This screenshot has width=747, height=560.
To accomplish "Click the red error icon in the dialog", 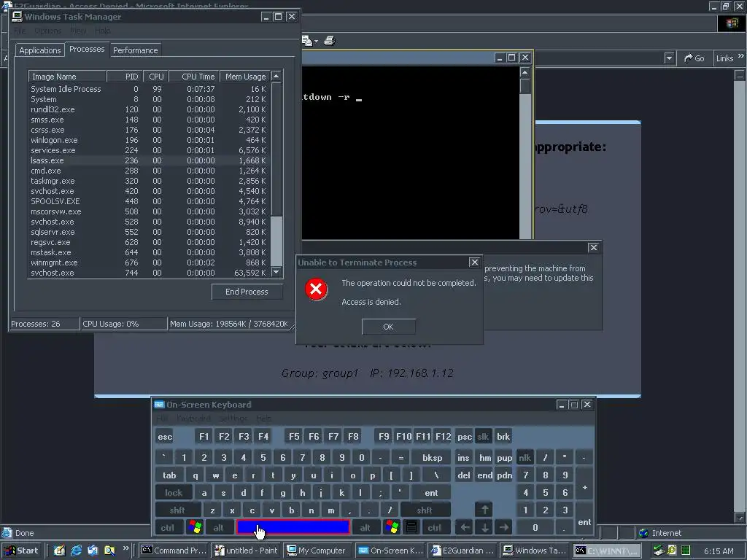I will (x=316, y=289).
